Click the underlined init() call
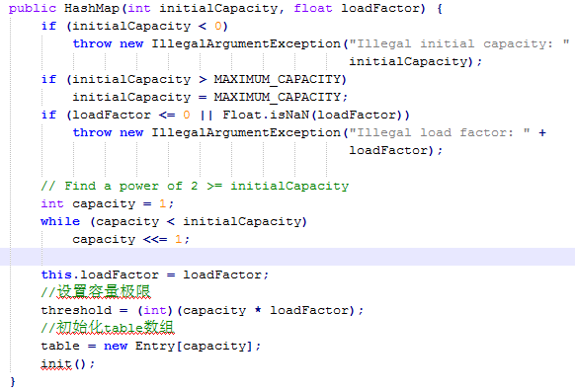575x392 pixels. coord(67,363)
